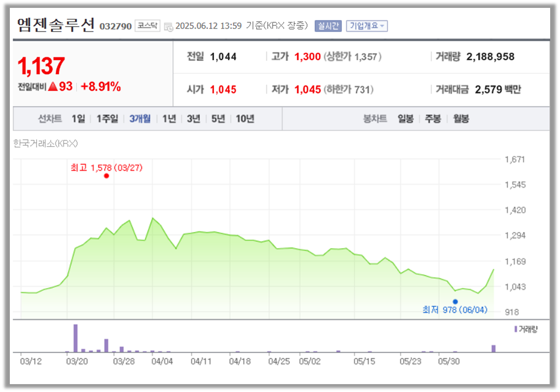Select the 1일 line chart tab
The image size is (560, 392).
coord(78,118)
